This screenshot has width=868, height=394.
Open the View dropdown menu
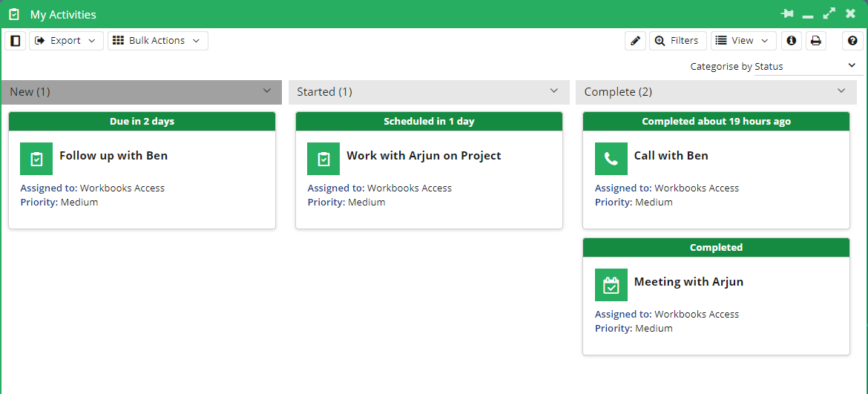pos(743,40)
